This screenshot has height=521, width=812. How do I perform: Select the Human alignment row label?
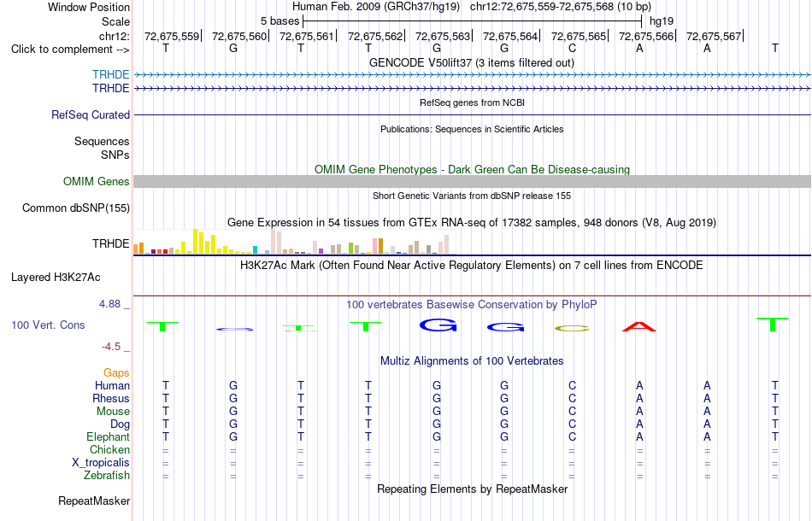point(112,386)
